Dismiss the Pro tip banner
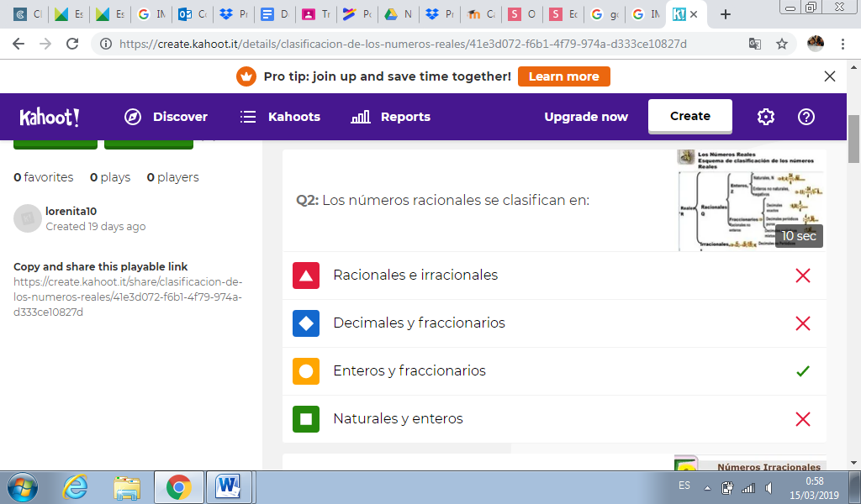This screenshot has height=504, width=861. point(830,76)
